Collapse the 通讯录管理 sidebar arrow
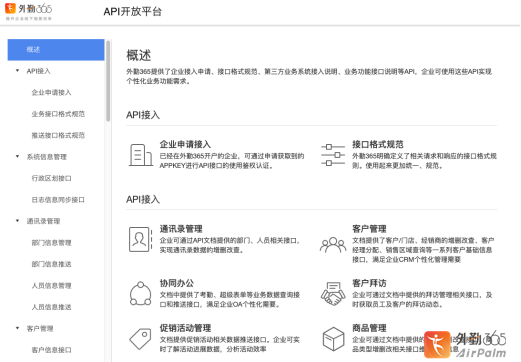The height and width of the screenshot is (362, 521). (x=17, y=221)
